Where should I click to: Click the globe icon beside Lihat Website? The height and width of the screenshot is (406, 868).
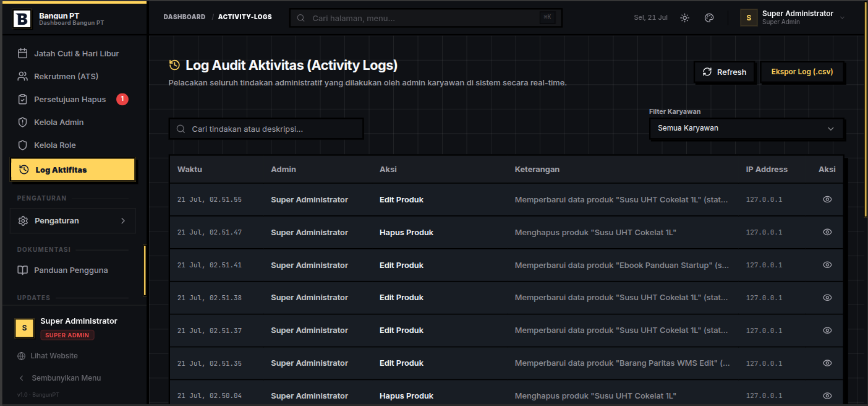point(22,356)
